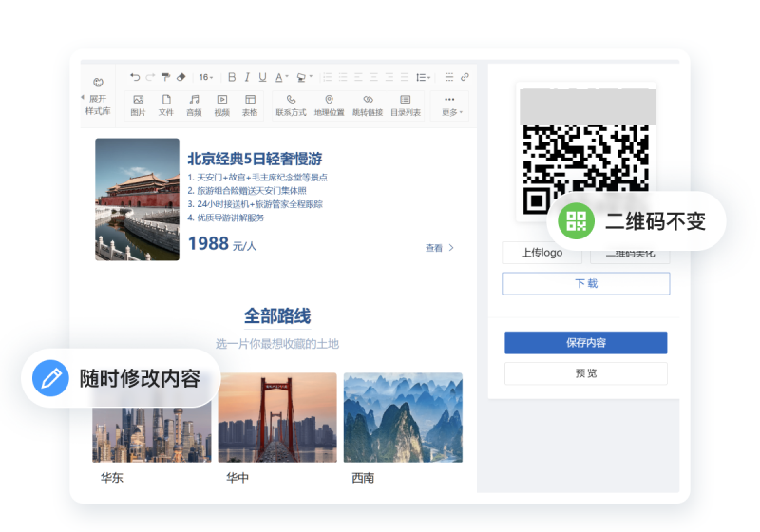760x532 pixels.
Task: Click the blue pencil icon beside 随时修改内容
Action: tap(51, 378)
